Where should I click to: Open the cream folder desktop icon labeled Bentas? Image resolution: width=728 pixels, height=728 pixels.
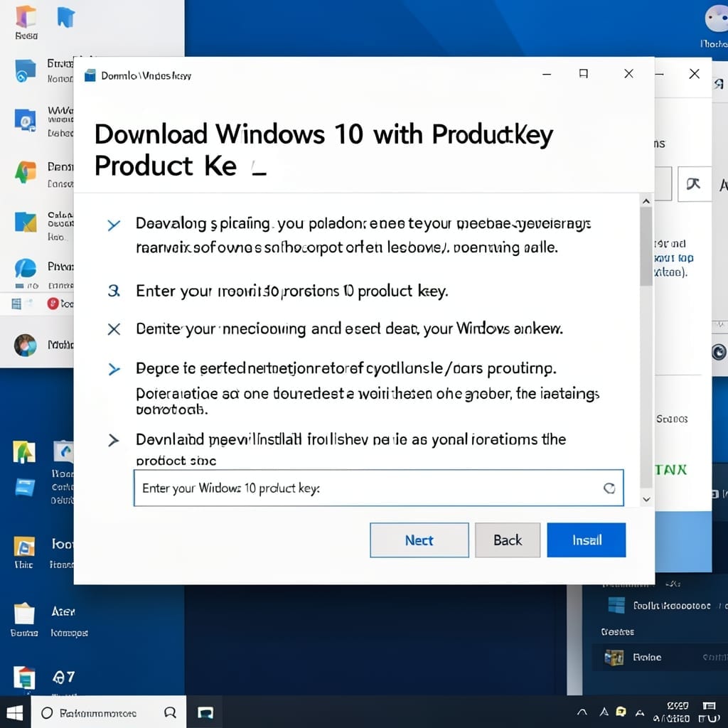pyautogui.click(x=24, y=614)
